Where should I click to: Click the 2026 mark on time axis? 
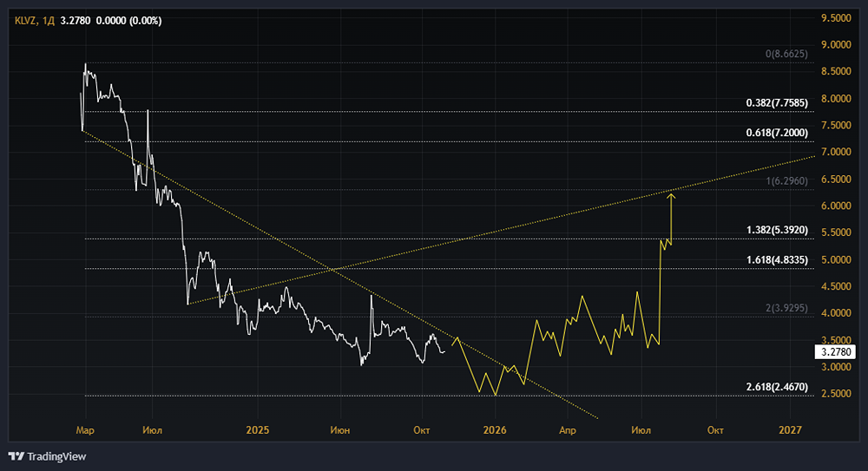[x=495, y=429]
